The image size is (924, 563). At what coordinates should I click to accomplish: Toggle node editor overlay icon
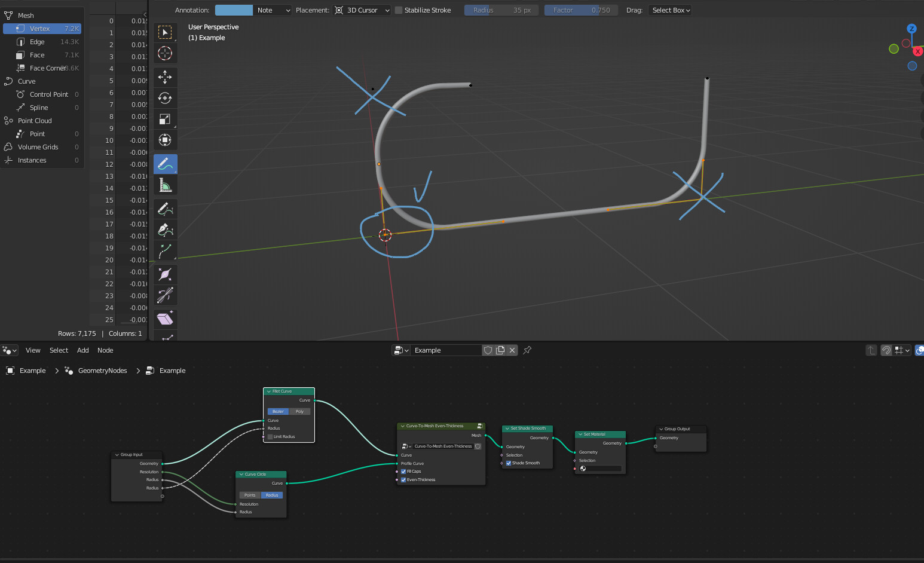pos(920,350)
